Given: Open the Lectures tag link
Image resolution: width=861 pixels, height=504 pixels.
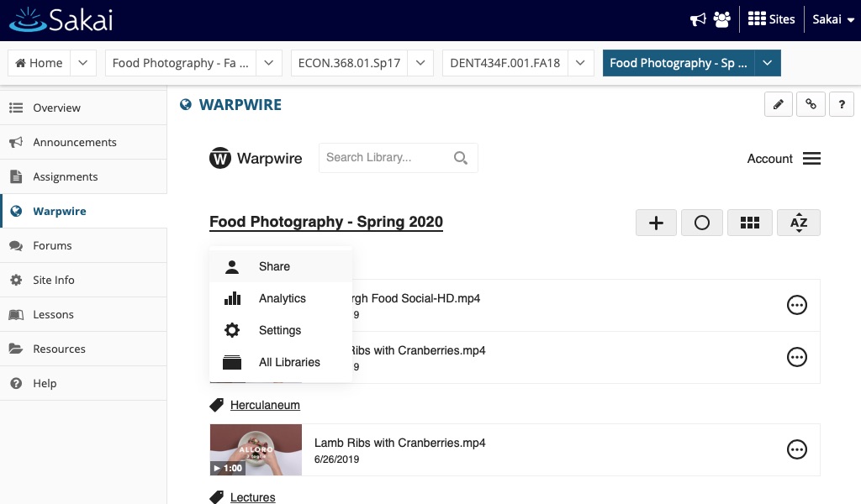Looking at the screenshot, I should click(x=252, y=497).
